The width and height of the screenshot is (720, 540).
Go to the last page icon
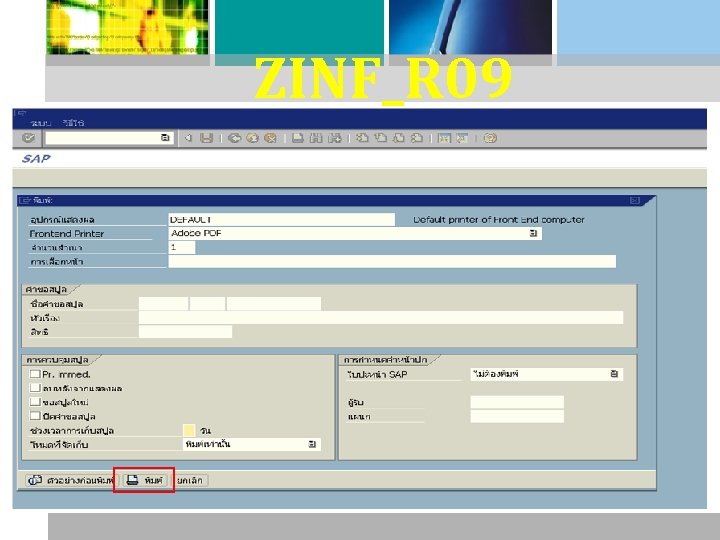point(417,138)
